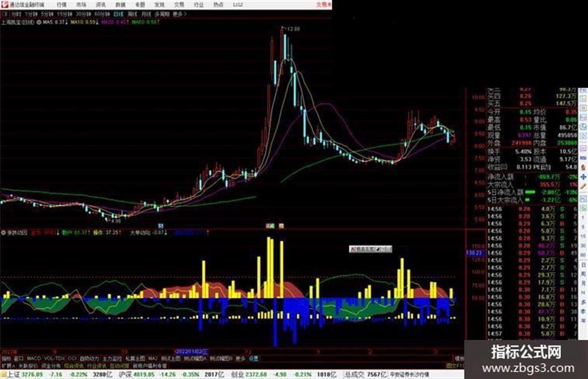Apply the 主力监控 indicator
This screenshot has width=588, height=379.
[x=112, y=358]
